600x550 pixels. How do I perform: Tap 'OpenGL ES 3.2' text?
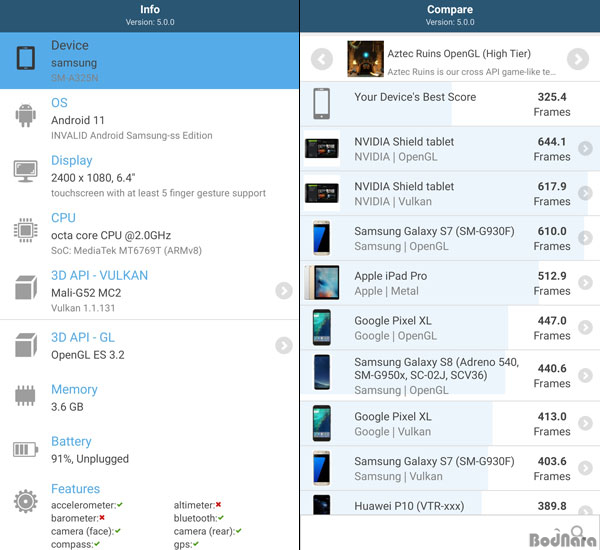pos(88,355)
